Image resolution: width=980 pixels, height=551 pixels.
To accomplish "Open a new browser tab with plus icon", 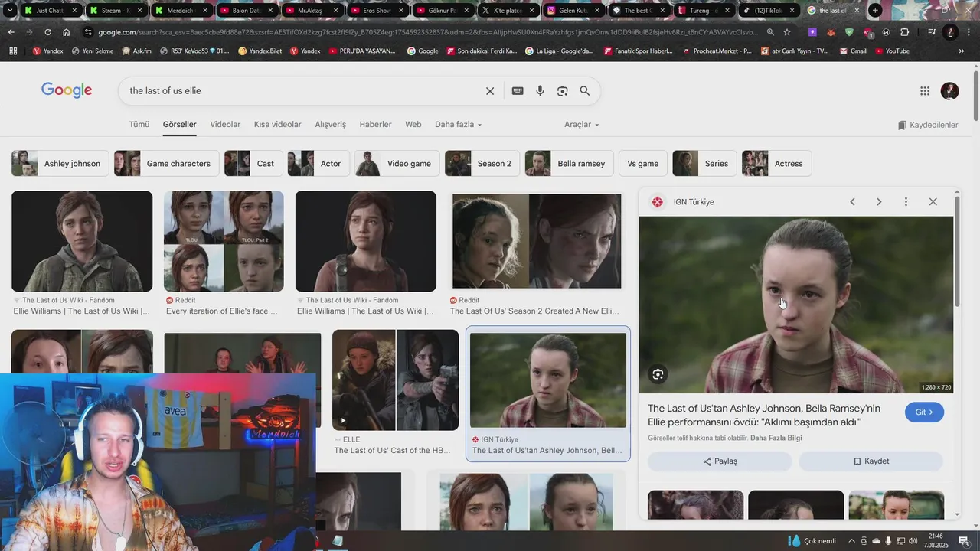I will 875,10.
